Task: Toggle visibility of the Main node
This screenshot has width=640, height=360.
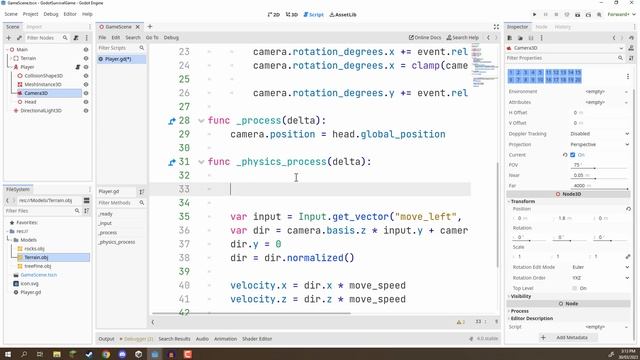Action: [x=86, y=49]
